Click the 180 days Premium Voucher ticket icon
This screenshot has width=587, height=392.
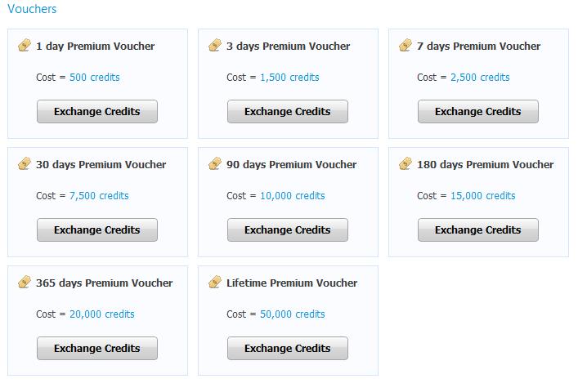(406, 164)
